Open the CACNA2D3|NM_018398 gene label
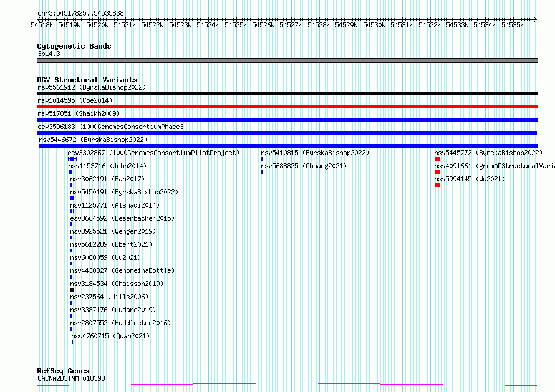Image resolution: width=555 pixels, height=392 pixels. click(x=71, y=378)
